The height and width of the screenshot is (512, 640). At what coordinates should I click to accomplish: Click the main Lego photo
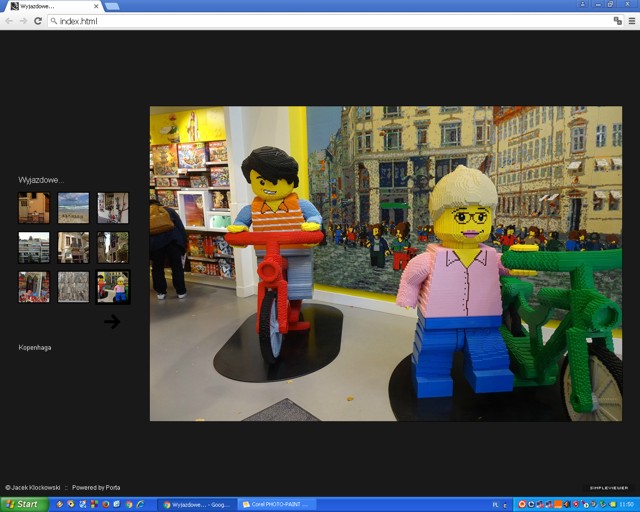point(385,263)
